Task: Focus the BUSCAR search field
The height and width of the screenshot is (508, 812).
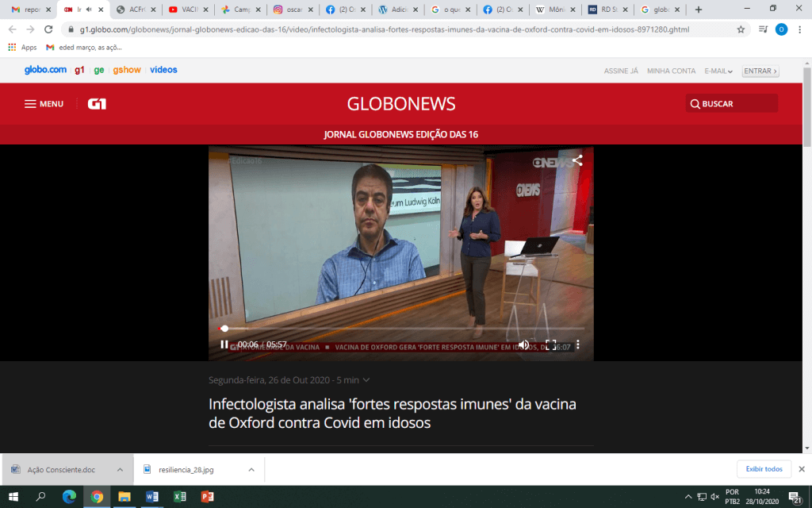Action: point(732,104)
